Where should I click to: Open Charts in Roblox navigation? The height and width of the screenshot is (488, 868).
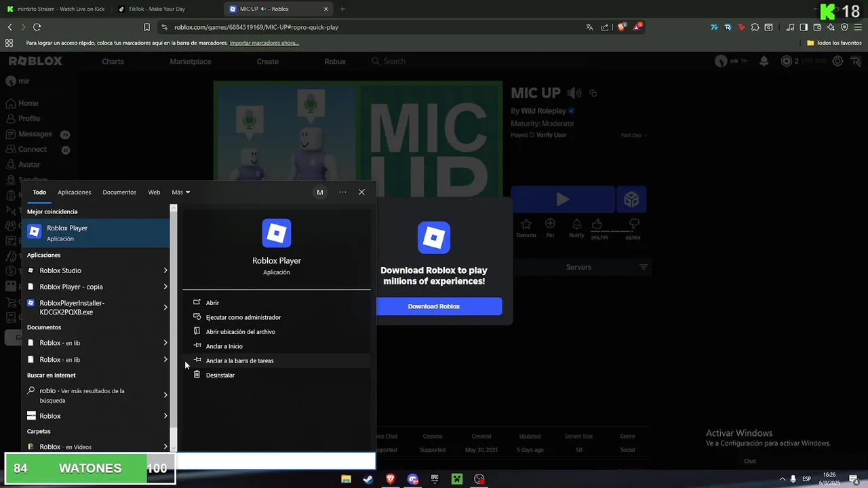[113, 61]
